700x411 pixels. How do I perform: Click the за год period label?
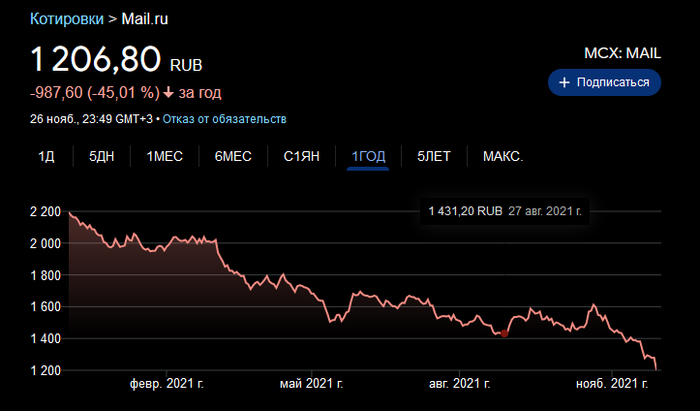(200, 93)
